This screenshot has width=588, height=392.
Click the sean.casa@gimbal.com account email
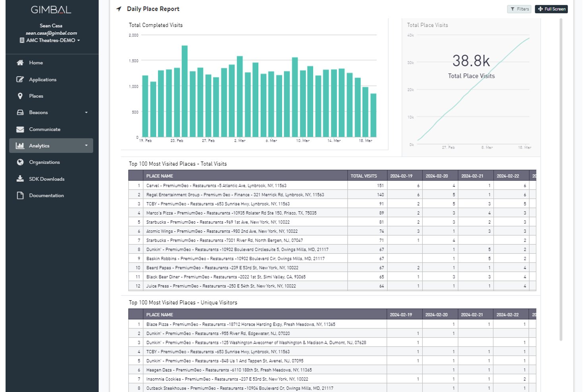51,33
